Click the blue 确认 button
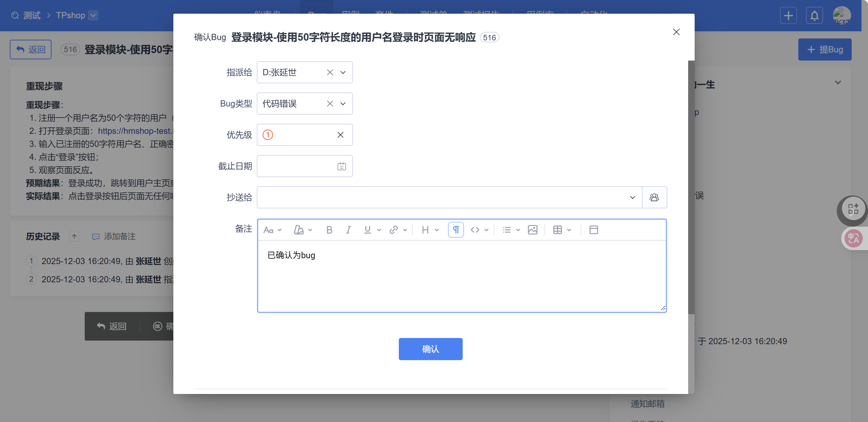868x422 pixels. 430,349
